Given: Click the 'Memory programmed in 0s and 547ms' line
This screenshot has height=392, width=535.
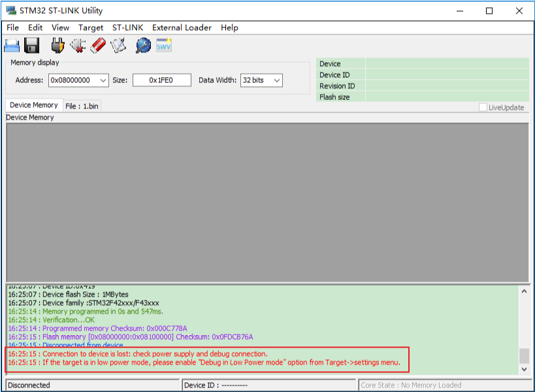Looking at the screenshot, I should 86,312.
